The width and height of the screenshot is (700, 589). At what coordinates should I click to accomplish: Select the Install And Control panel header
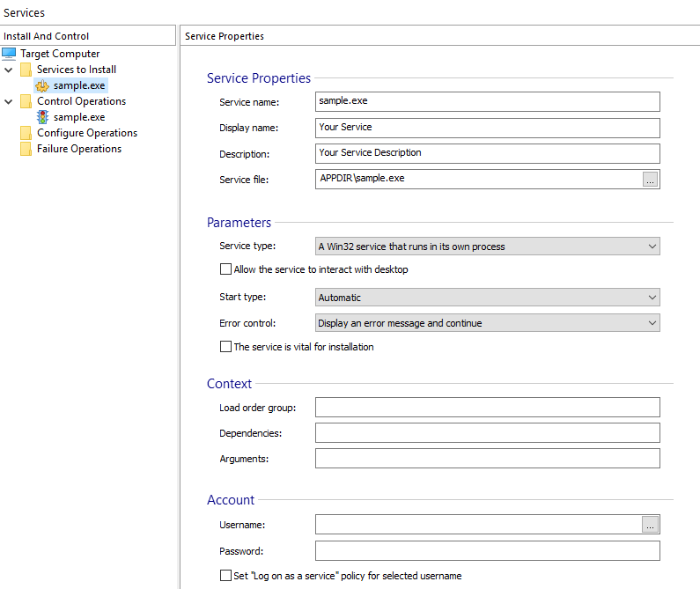pos(47,36)
